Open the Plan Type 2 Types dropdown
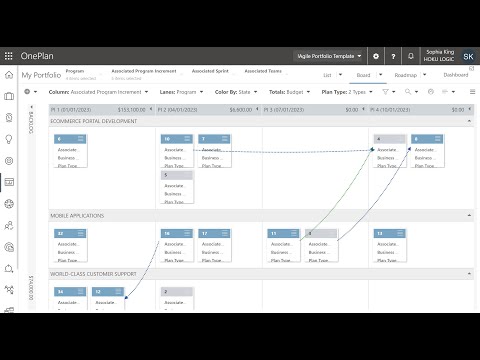480x360 pixels. point(347,92)
